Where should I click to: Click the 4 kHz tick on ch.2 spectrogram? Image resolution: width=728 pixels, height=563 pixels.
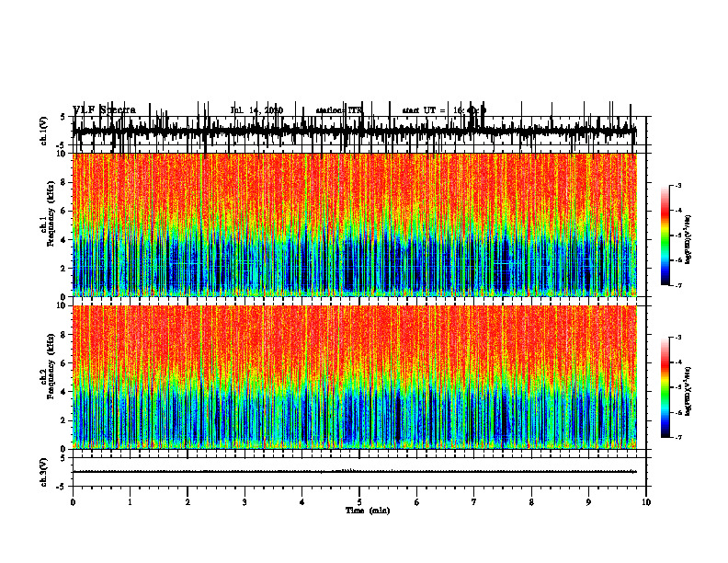tap(63, 392)
